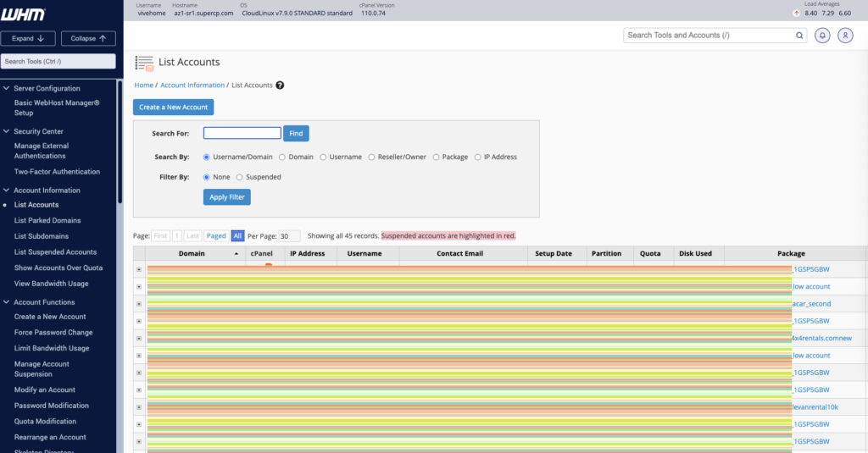Viewport: 868px width, 453px height.
Task: Click the Create a New Account button
Action: point(173,108)
